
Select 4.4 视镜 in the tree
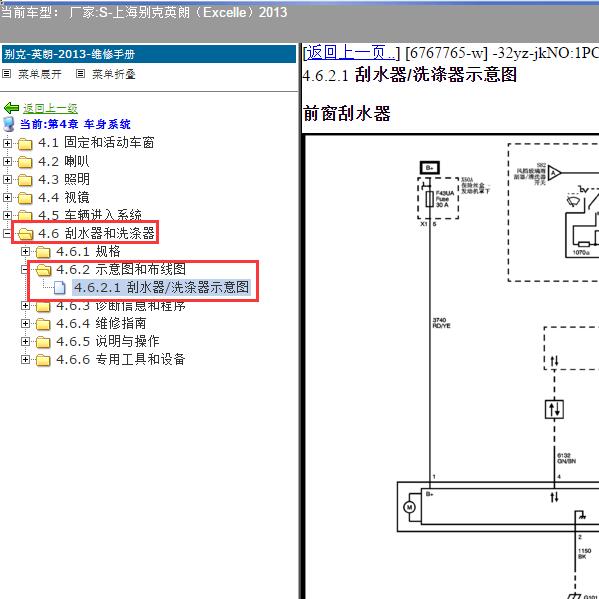click(64, 197)
